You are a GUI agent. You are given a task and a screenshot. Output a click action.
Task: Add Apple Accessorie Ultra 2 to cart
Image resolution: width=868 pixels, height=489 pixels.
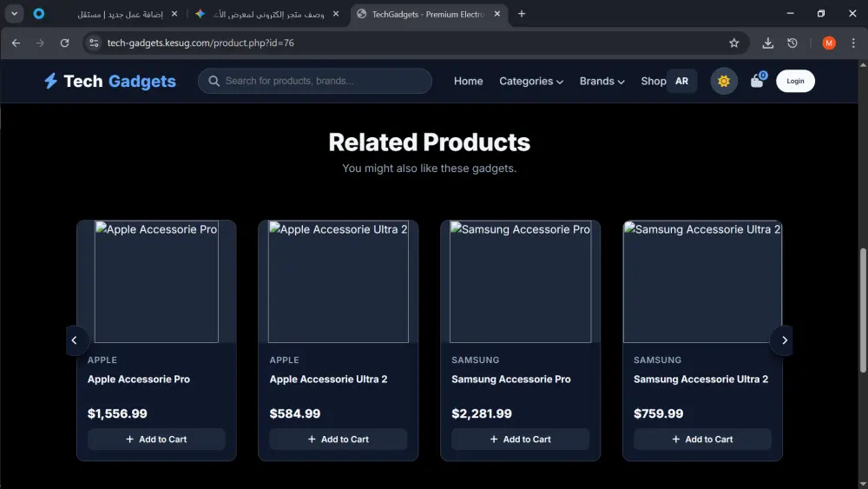point(339,439)
